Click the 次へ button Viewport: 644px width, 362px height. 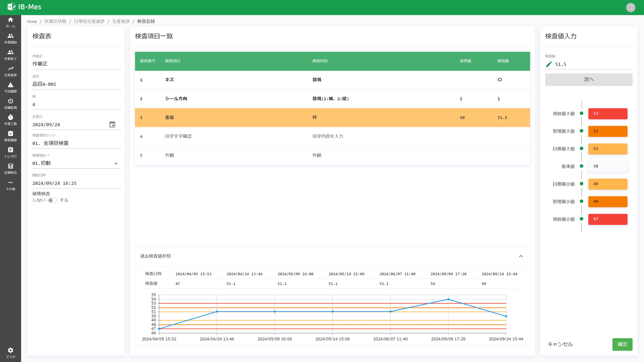[589, 79]
